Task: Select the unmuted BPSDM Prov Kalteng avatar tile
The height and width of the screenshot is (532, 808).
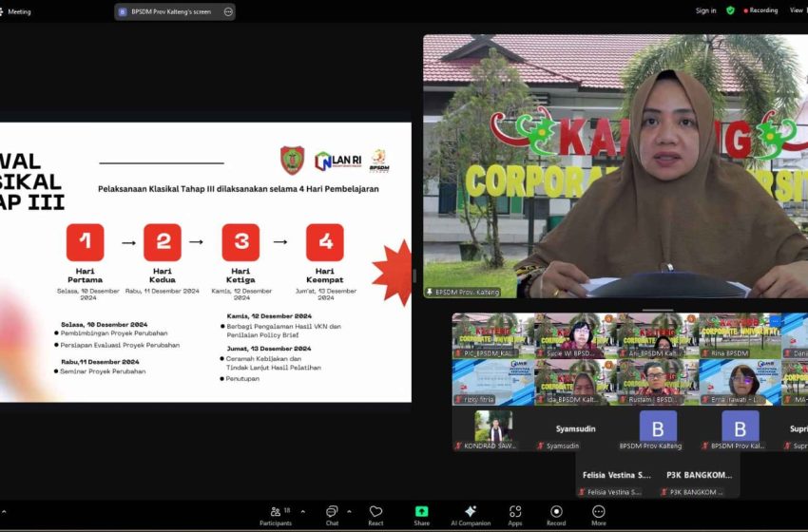Action: tap(658, 428)
